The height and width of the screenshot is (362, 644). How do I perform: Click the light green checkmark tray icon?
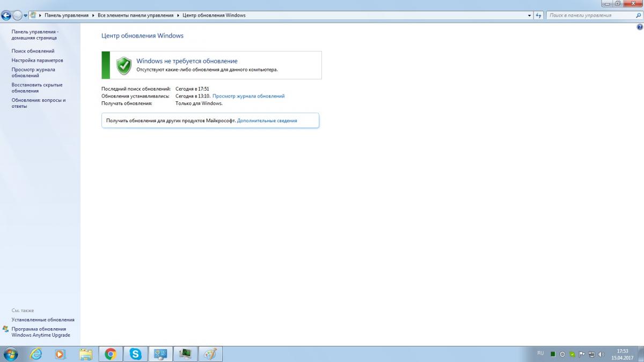pyautogui.click(x=572, y=354)
